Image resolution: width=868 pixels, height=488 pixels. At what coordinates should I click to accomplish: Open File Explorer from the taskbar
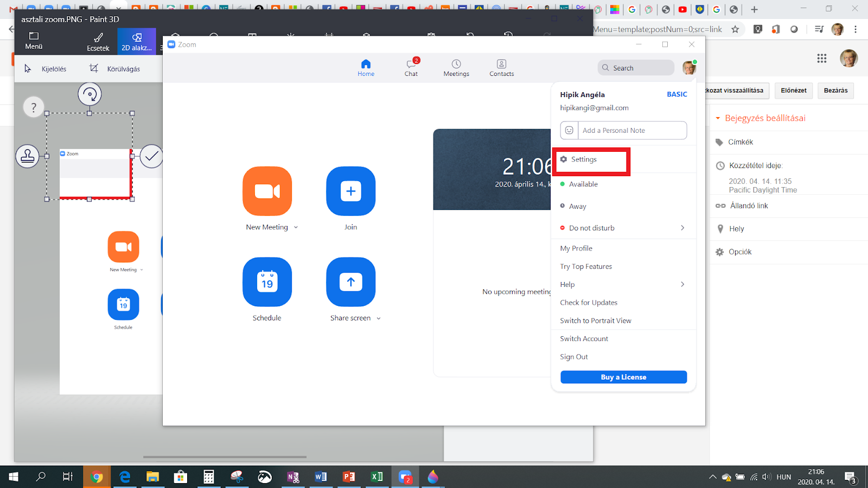152,477
